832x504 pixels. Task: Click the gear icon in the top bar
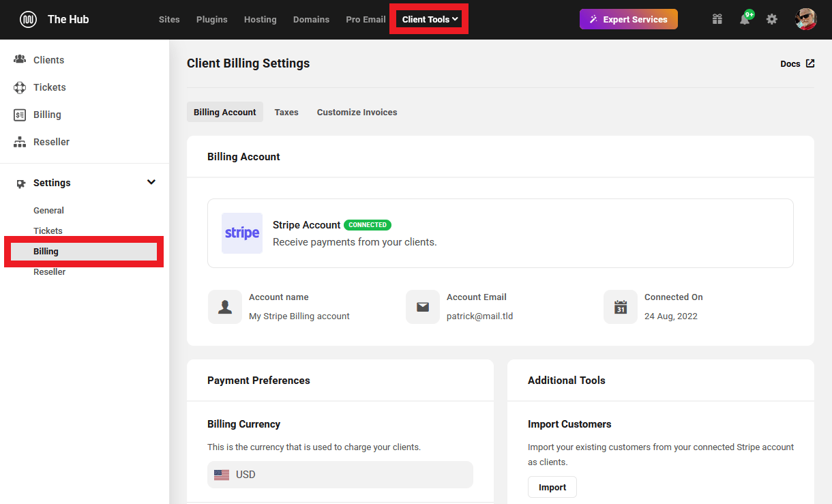point(771,19)
